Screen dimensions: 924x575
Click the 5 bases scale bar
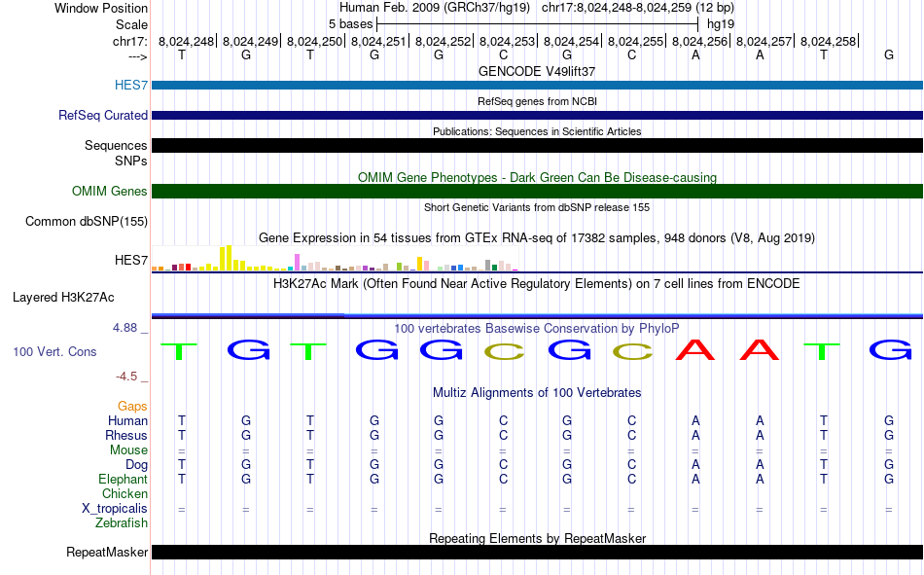(538, 24)
